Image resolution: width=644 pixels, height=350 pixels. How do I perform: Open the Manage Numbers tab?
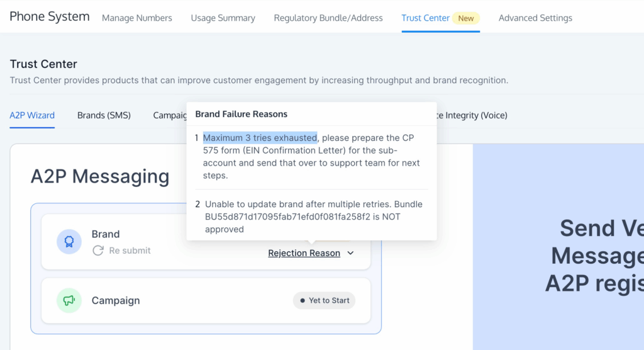(x=136, y=18)
